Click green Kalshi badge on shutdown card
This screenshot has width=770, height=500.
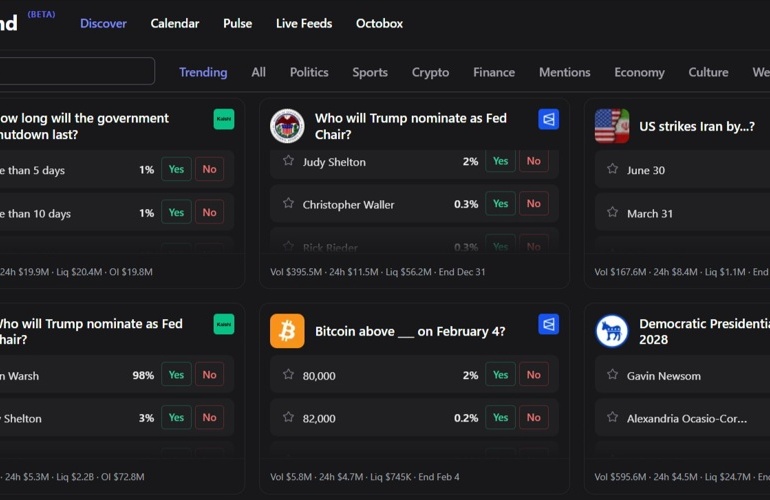click(224, 119)
